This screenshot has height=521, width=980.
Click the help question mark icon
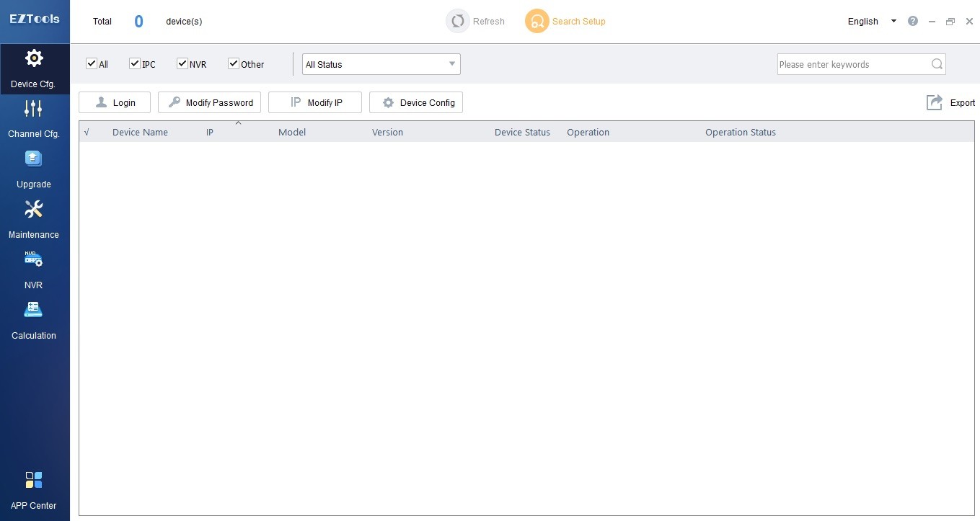(x=913, y=22)
